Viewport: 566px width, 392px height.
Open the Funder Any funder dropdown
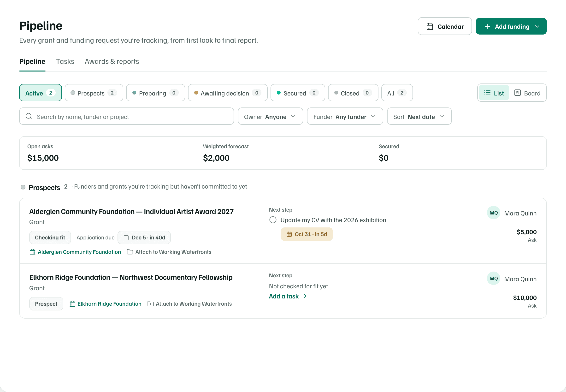[x=345, y=116]
